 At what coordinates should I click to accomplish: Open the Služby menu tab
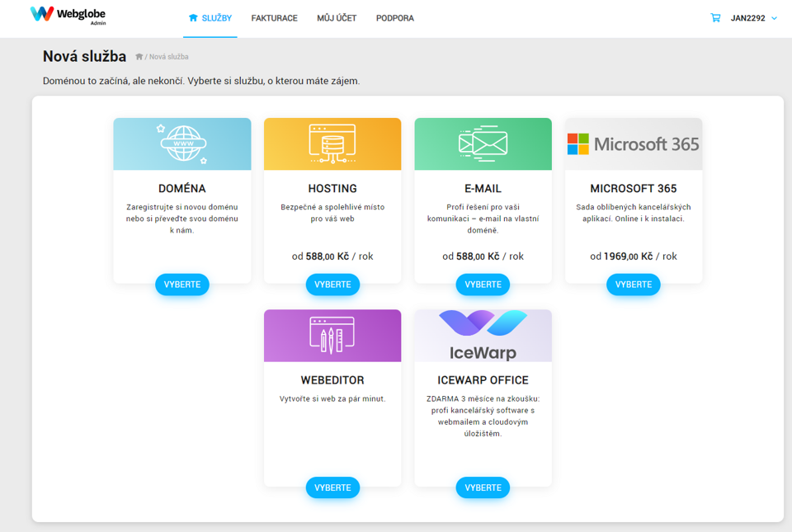[x=210, y=18]
